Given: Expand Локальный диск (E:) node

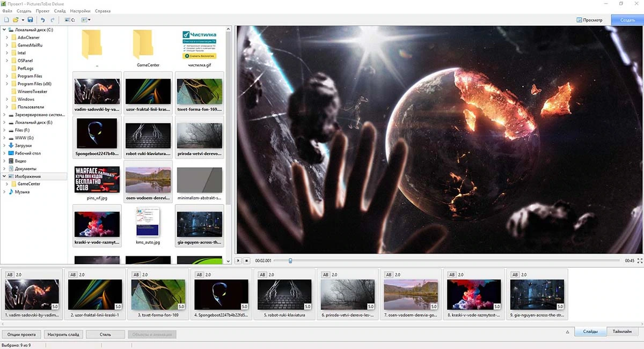Looking at the screenshot, I should [4, 122].
